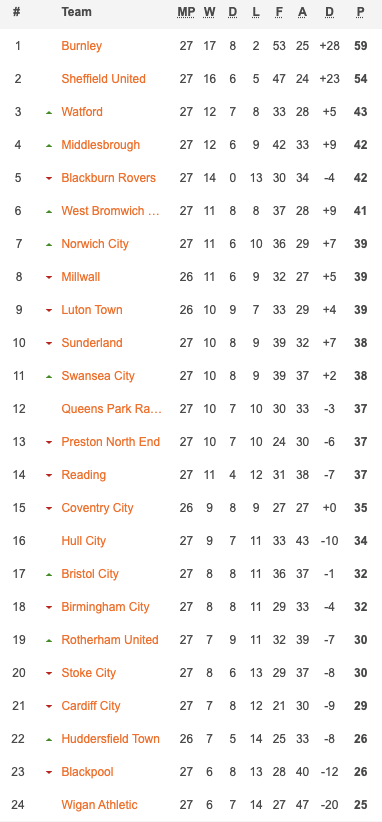Click the red down arrow beside Blackburn Rovers
The image size is (382, 822).
tap(49, 178)
